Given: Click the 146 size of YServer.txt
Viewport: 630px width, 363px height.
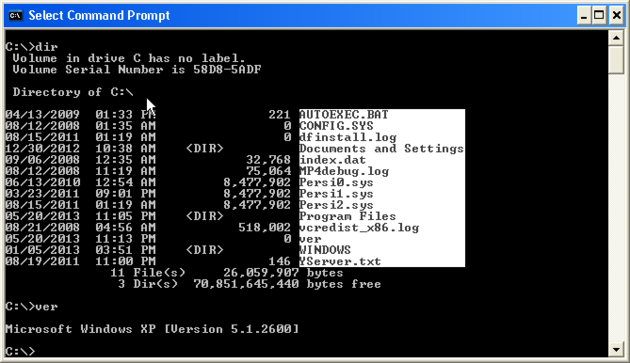Looking at the screenshot, I should tap(279, 261).
